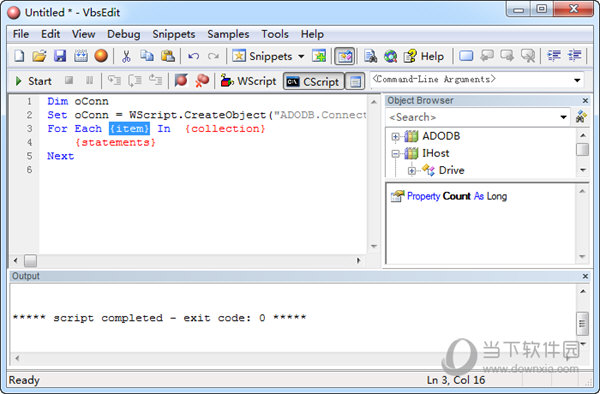
Task: Copy selection with toolbar icon
Action: tap(147, 56)
